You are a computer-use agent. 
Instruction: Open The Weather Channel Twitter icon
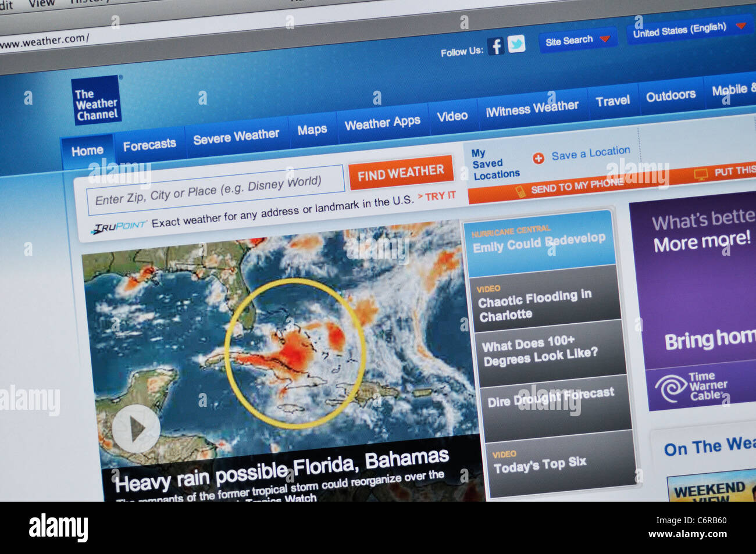pyautogui.click(x=516, y=44)
